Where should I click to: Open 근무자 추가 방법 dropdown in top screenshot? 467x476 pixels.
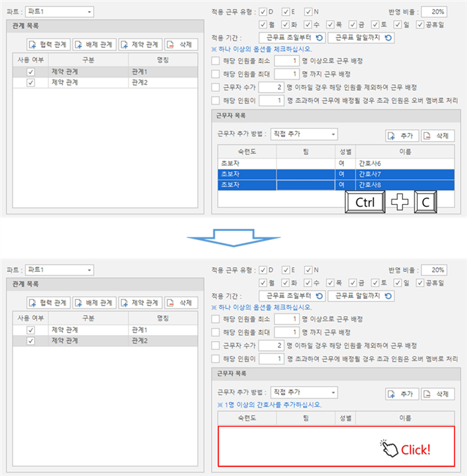304,134
